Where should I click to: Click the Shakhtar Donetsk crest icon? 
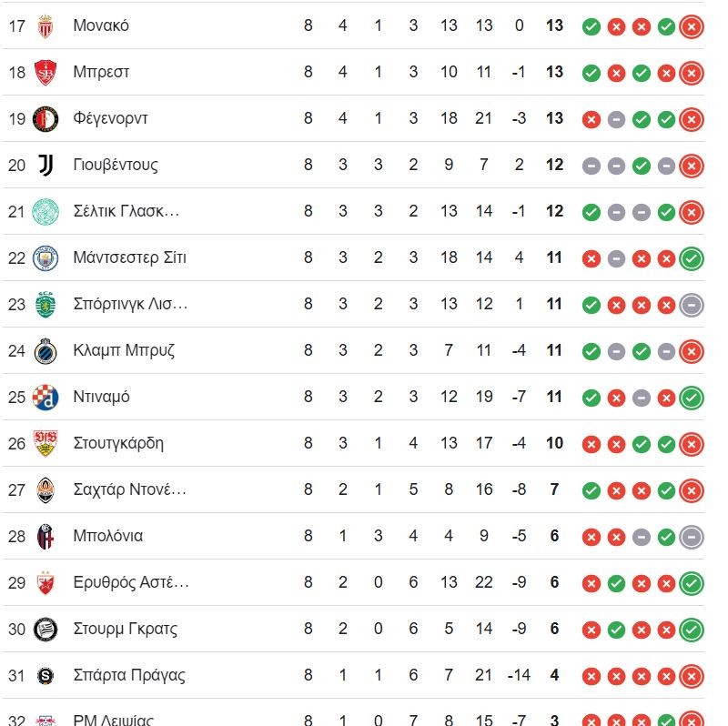(x=45, y=490)
